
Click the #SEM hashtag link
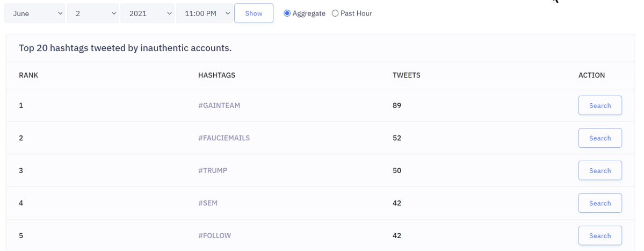(207, 203)
